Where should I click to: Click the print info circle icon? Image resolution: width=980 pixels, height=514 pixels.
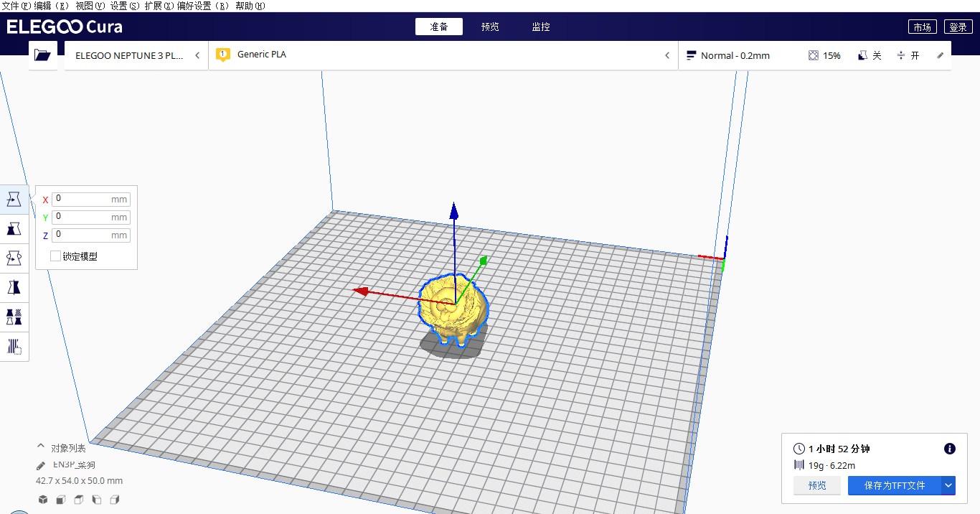[950, 449]
